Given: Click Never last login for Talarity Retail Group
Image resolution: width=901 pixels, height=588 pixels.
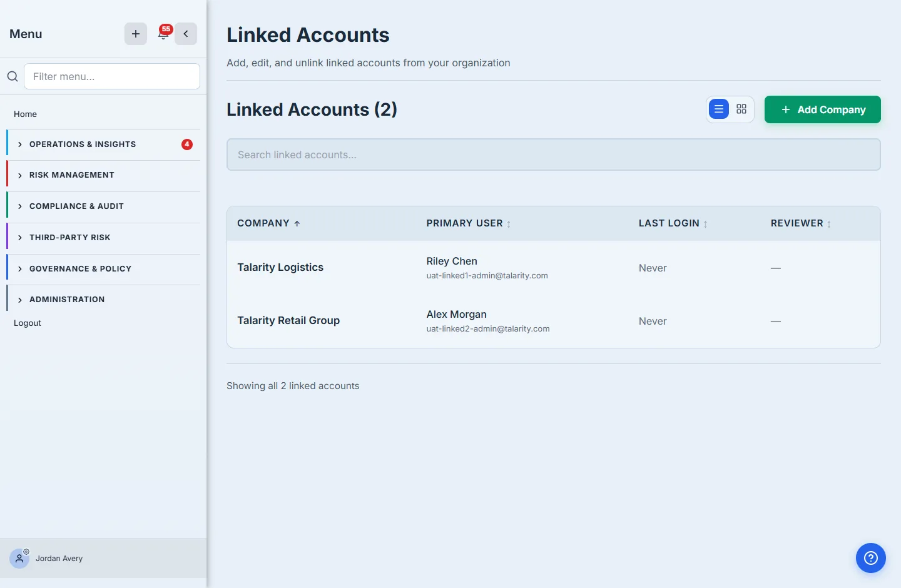Looking at the screenshot, I should coord(653,321).
